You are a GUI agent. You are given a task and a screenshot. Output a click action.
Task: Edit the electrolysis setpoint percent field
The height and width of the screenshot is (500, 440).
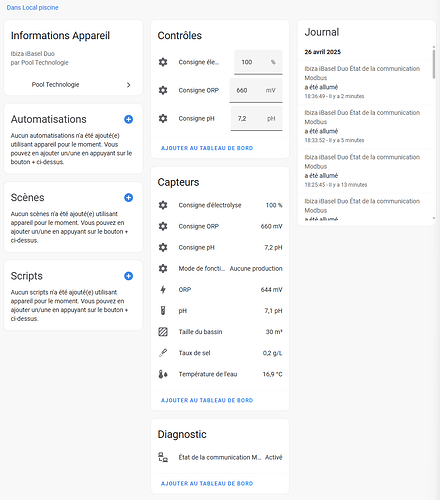(x=258, y=62)
